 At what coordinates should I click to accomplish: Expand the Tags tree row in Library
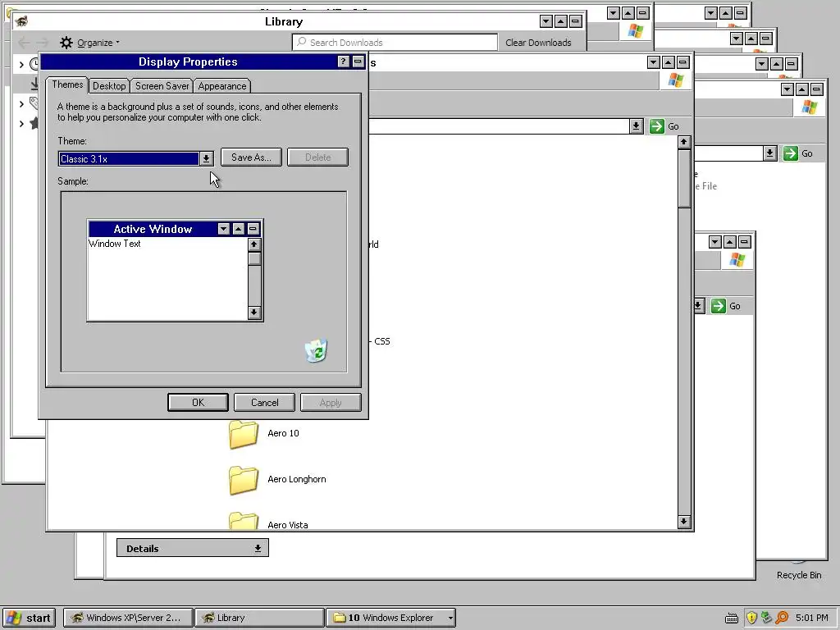[21, 103]
